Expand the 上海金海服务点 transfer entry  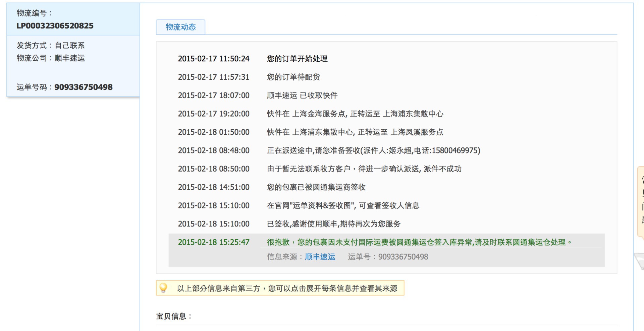click(355, 114)
